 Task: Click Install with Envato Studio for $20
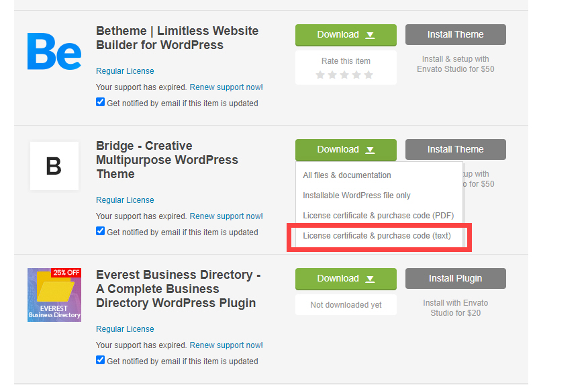tap(456, 308)
